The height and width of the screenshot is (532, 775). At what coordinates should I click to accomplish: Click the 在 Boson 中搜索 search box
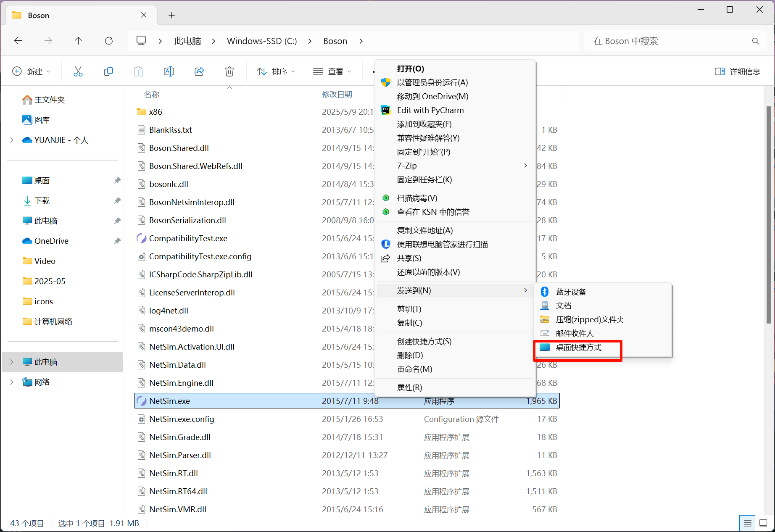(x=675, y=41)
